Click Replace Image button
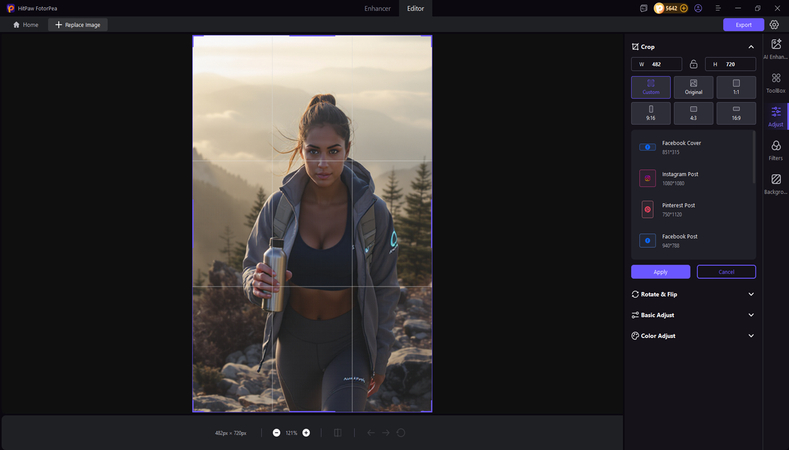Viewport: 789px width, 450px height. (77, 25)
